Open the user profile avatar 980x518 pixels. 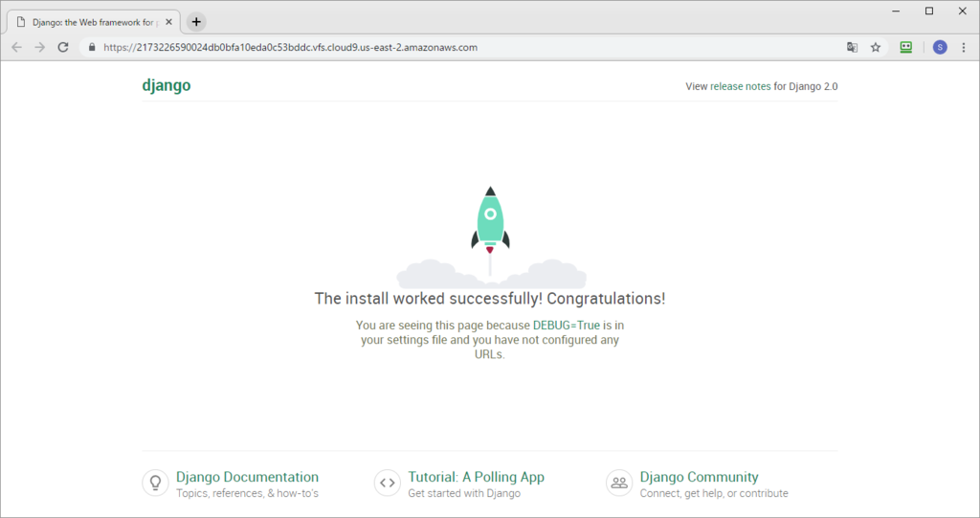940,48
